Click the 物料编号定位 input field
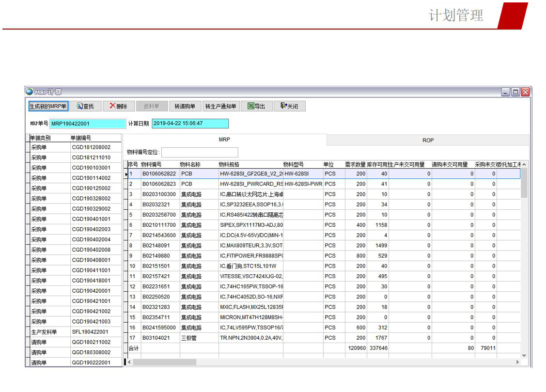Screen dimensions: 546x392 [200, 152]
